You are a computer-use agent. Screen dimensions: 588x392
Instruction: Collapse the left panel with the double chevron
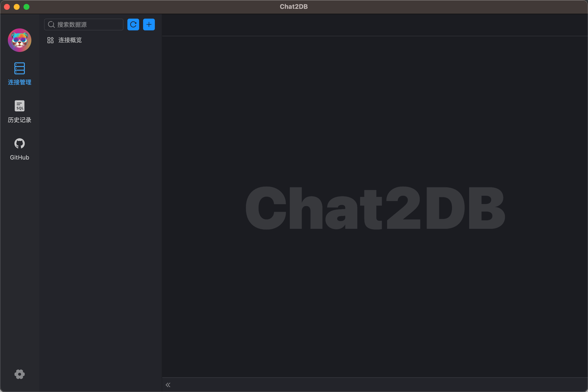(168, 385)
